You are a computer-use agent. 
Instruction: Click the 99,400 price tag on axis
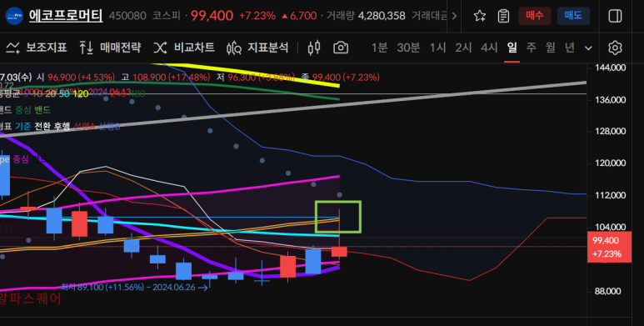tap(609, 247)
